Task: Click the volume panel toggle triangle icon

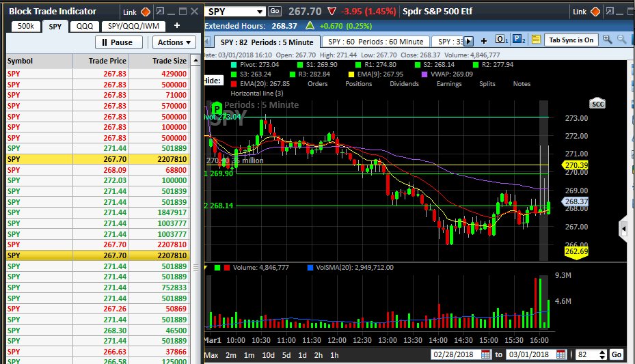Action: coord(206,268)
